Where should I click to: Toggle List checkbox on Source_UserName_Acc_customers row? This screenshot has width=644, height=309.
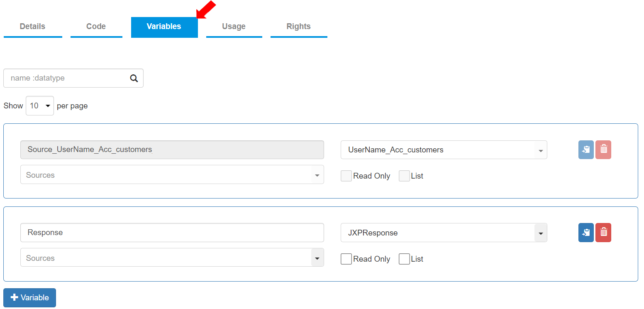[404, 176]
